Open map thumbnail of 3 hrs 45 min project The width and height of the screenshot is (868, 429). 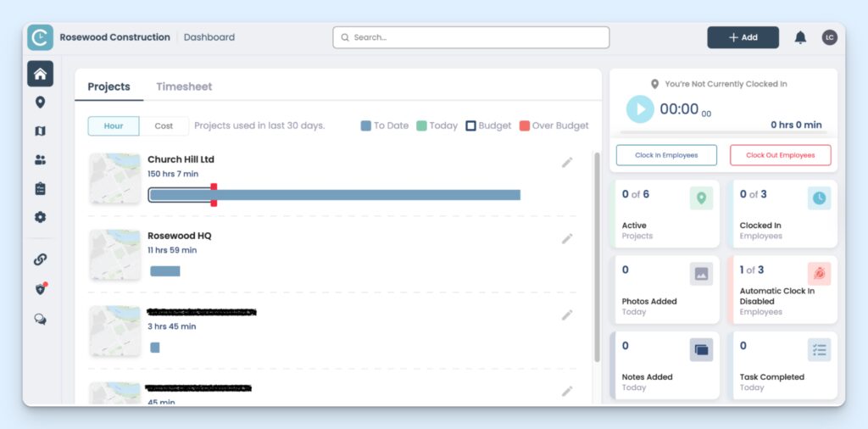click(x=115, y=331)
